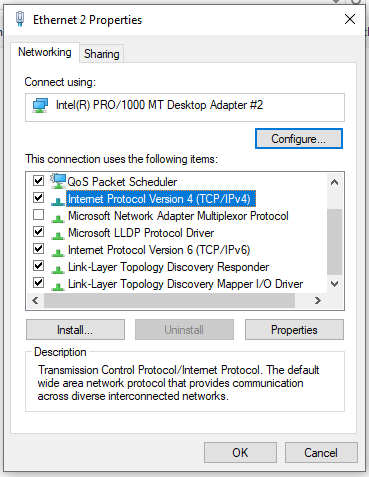Image resolution: width=369 pixels, height=477 pixels.
Task: Enable Microsoft Network Adapter Multiplexor Protocol checkbox
Action: pos(38,215)
